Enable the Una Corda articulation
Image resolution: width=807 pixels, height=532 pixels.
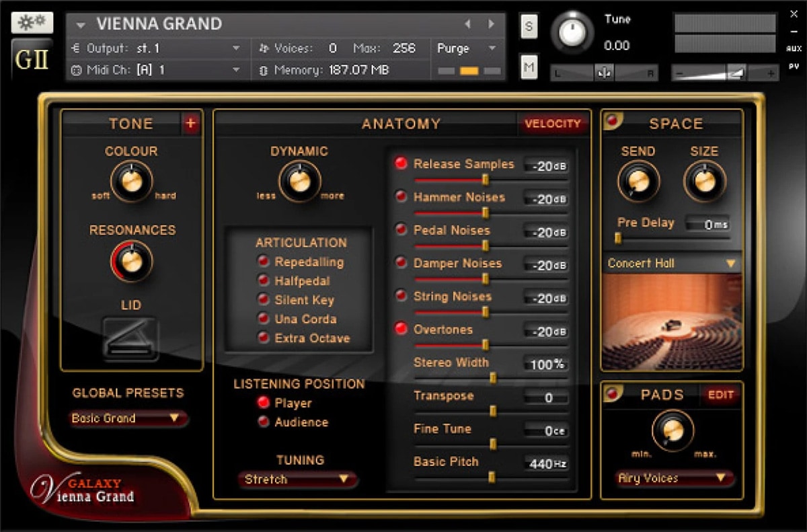tap(264, 319)
